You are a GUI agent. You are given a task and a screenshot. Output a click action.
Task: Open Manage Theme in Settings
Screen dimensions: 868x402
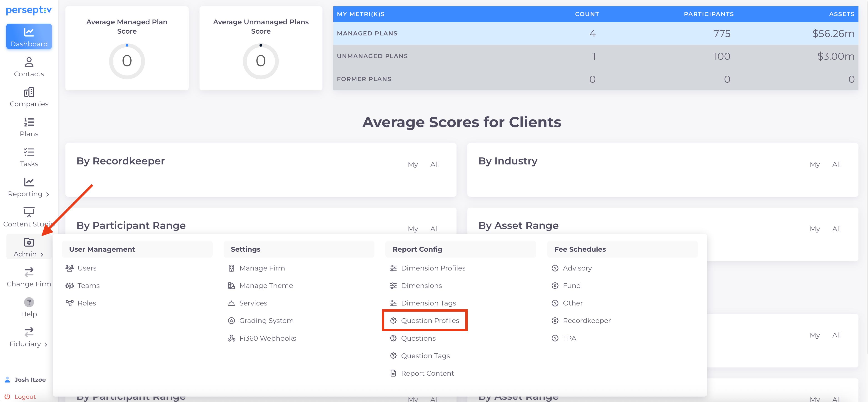click(x=266, y=285)
